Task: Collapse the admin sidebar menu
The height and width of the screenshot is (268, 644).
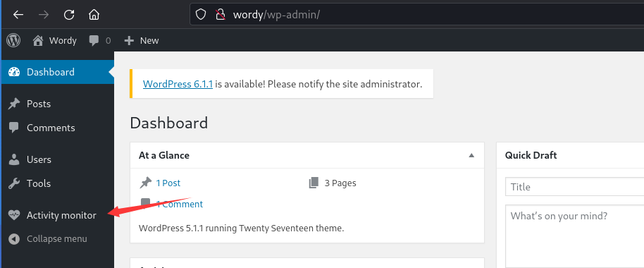Action: pyautogui.click(x=48, y=239)
